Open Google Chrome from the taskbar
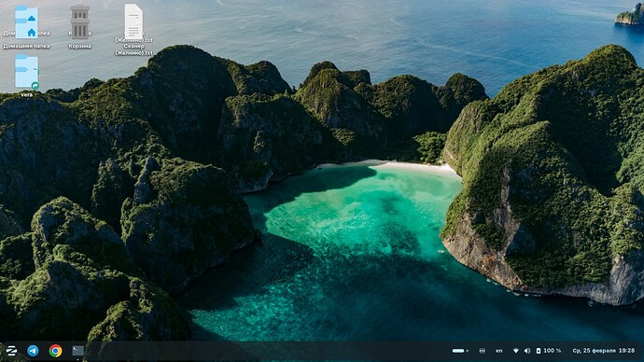The height and width of the screenshot is (362, 644). tap(55, 351)
